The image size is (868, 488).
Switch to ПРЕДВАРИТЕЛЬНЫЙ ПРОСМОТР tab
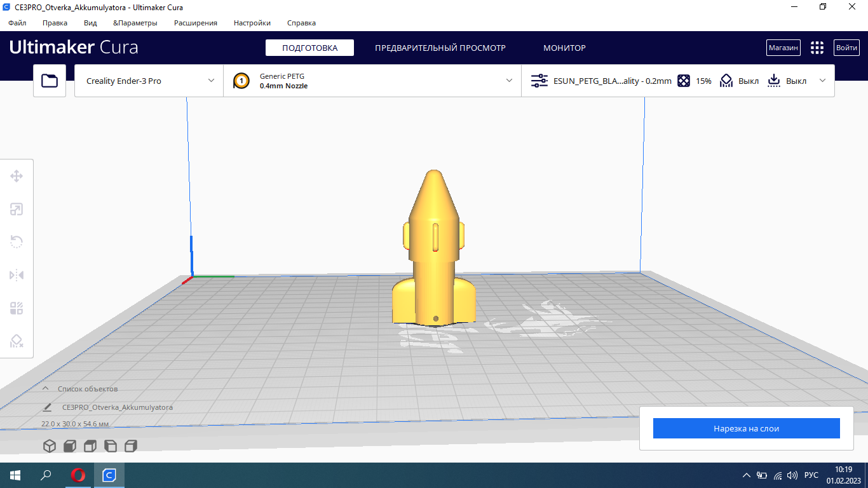click(x=440, y=48)
